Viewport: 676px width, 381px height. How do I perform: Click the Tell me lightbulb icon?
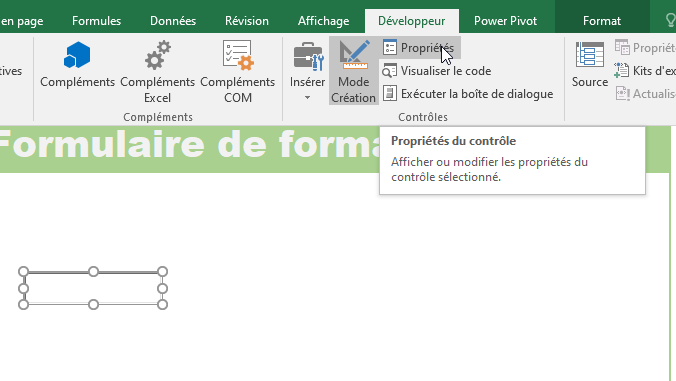tap(670, 20)
